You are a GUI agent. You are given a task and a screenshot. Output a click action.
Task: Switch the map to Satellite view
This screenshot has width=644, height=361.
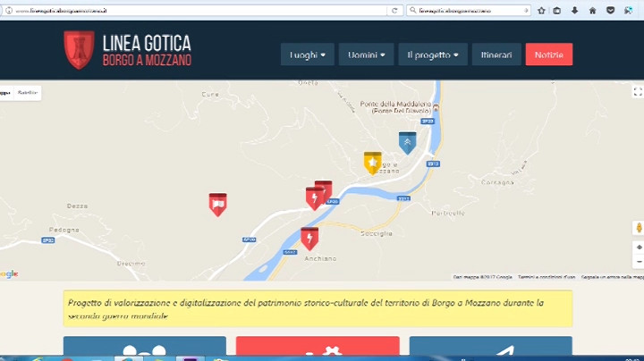28,92
